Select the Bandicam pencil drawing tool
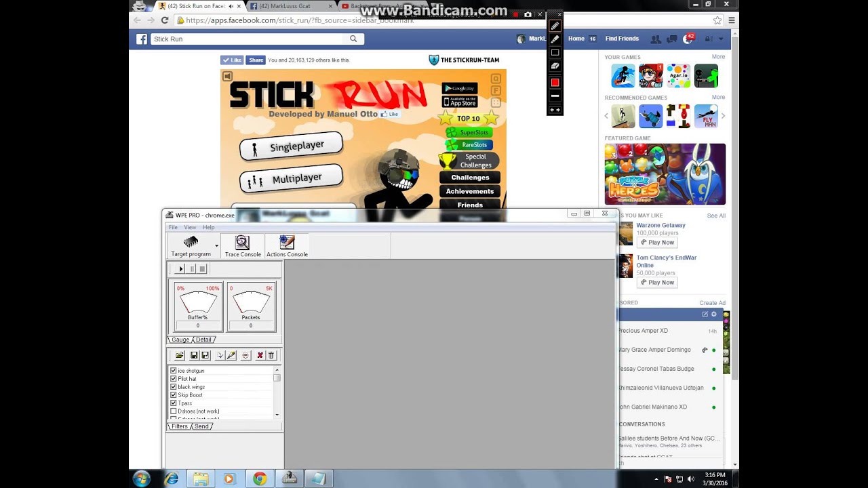 pos(555,26)
